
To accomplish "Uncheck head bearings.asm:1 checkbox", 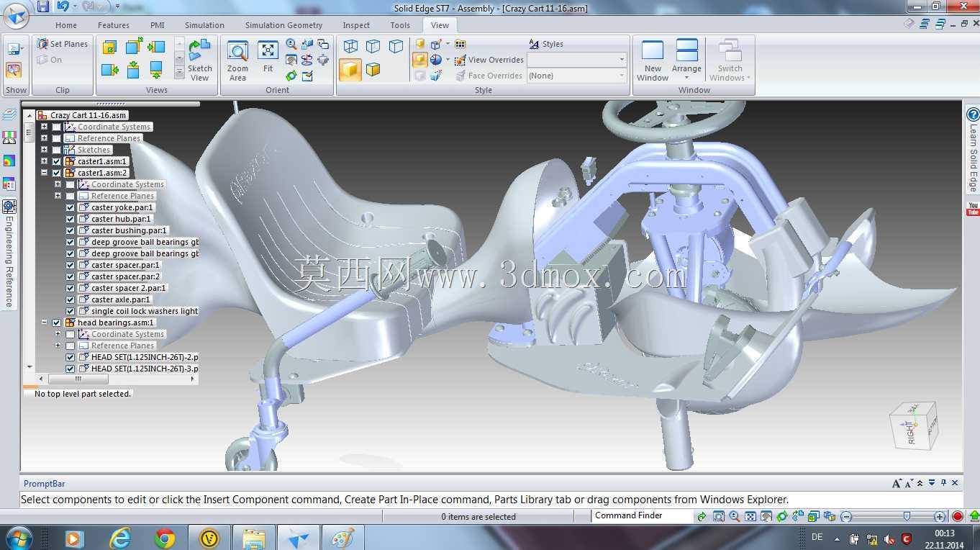I will (57, 323).
